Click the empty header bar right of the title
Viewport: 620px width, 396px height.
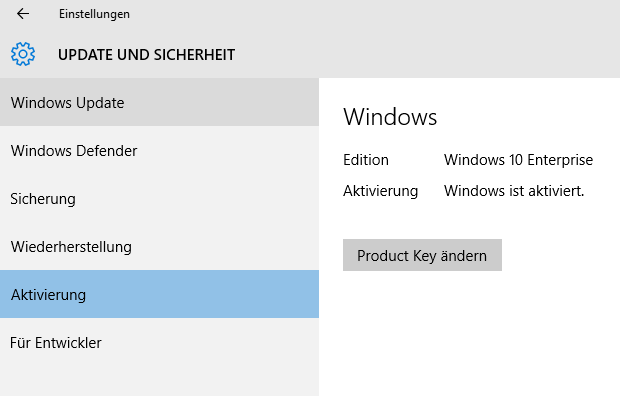(427, 55)
